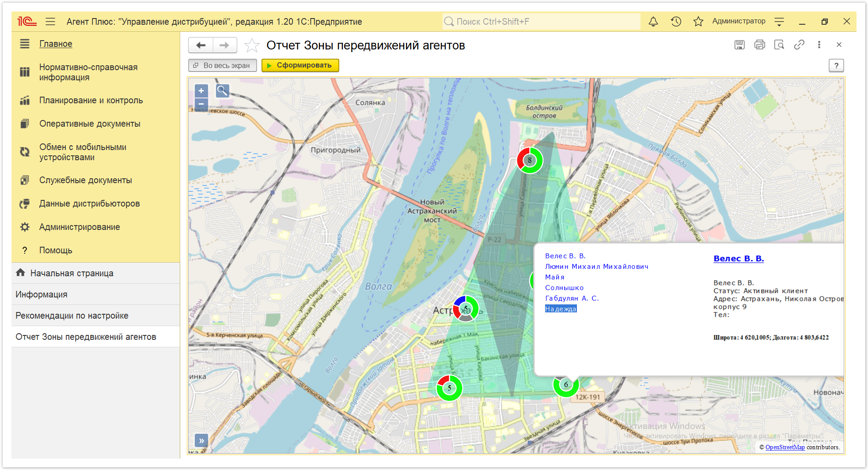Image resolution: width=868 pixels, height=470 pixels.
Task: Open Нормативно-справочная информация section
Action: pos(88,72)
